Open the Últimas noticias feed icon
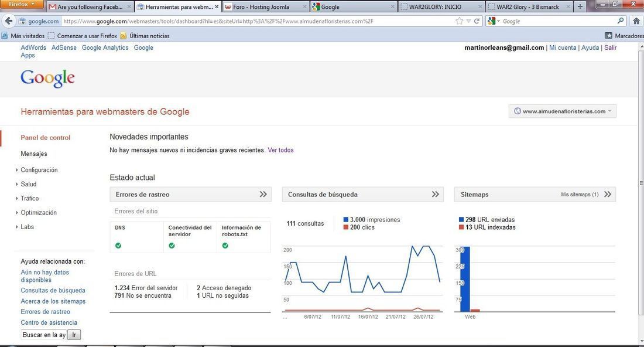Viewport: 644px width, 347px height. tap(123, 36)
